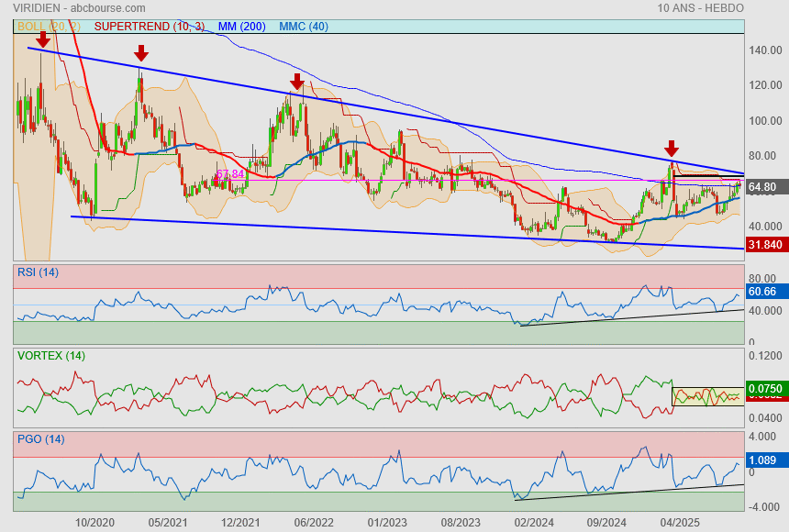Click the red arrow above the early 2021 peak

[x=140, y=53]
